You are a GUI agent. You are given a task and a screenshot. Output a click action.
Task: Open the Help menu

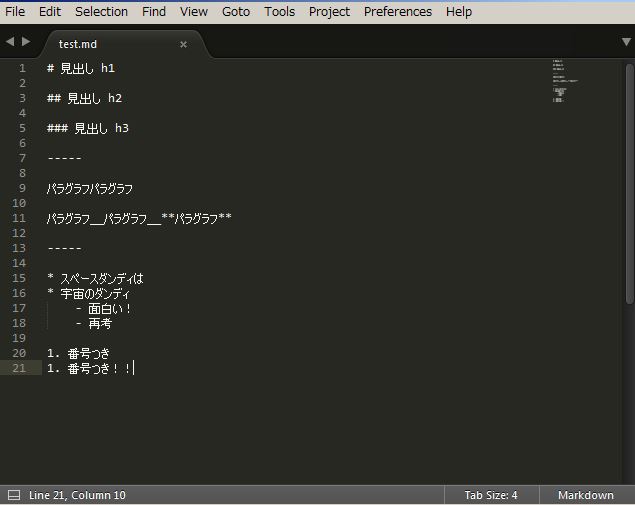[x=459, y=11]
